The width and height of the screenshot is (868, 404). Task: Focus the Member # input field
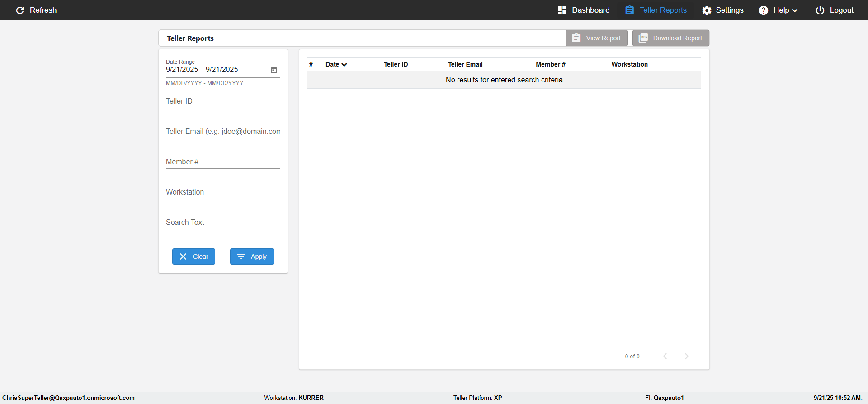point(223,162)
